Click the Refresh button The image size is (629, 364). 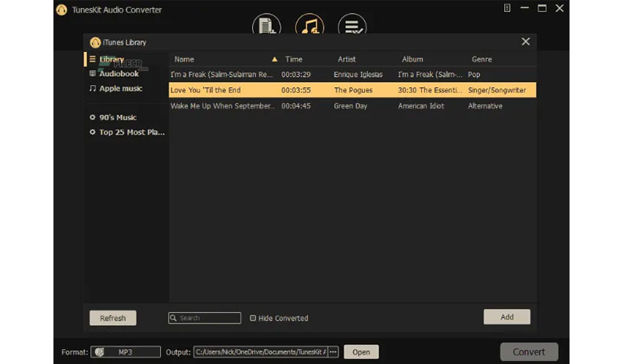[x=113, y=318]
